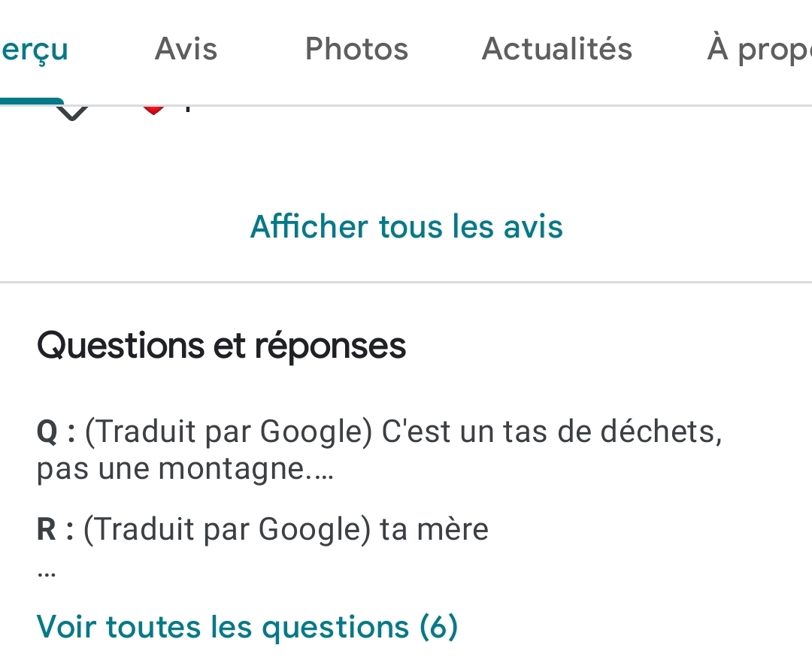Select the Actualités tab
This screenshot has width=812, height=660.
pyautogui.click(x=557, y=50)
